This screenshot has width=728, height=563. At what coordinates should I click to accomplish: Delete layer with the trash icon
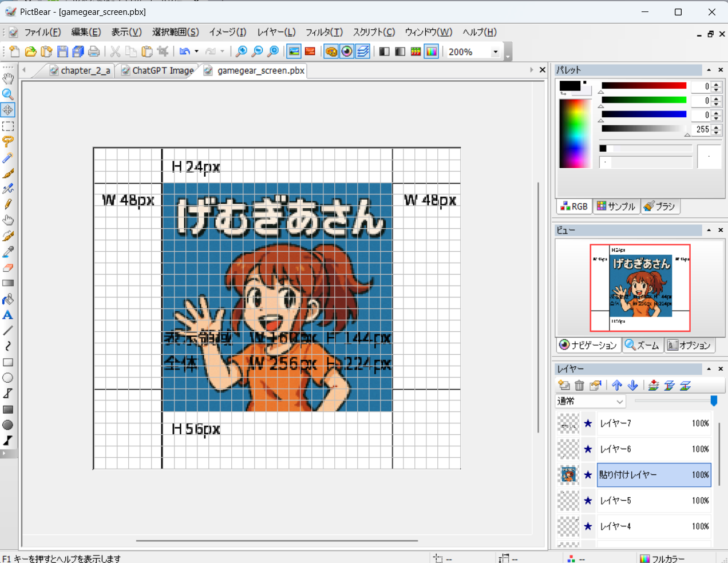[579, 386]
